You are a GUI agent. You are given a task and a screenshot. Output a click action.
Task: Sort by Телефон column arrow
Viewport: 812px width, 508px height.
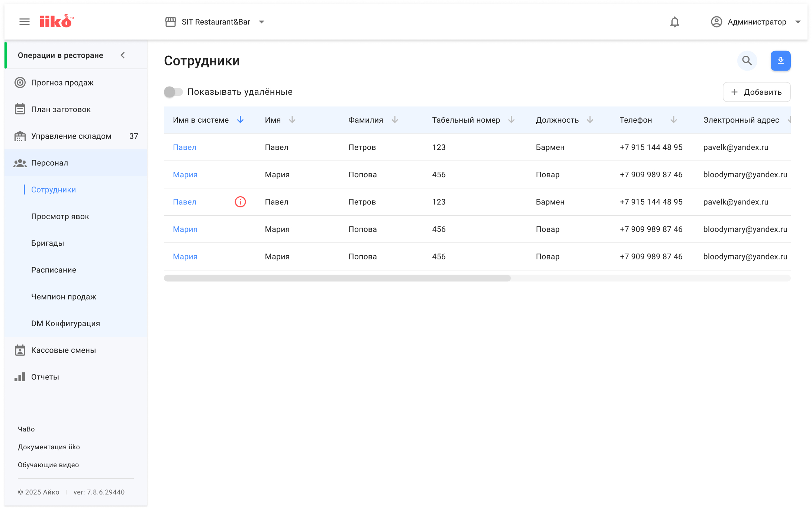[x=674, y=120]
